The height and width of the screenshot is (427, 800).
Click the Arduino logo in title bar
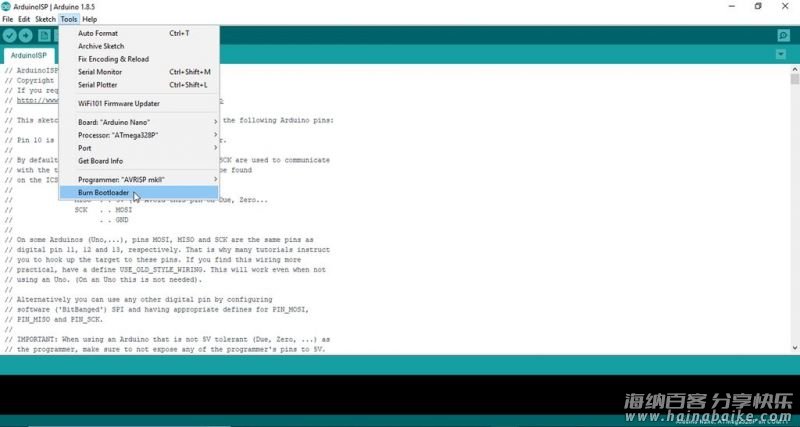click(6, 7)
